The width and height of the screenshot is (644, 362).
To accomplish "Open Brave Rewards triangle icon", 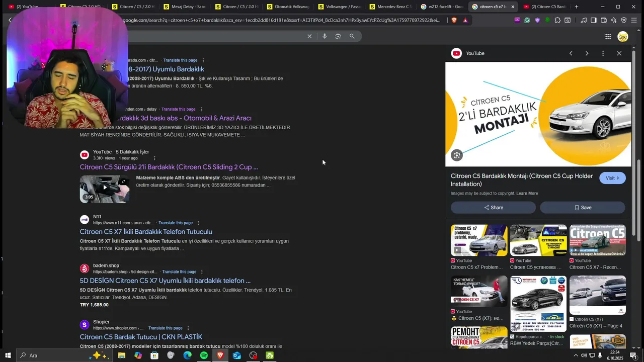I will click(465, 20).
